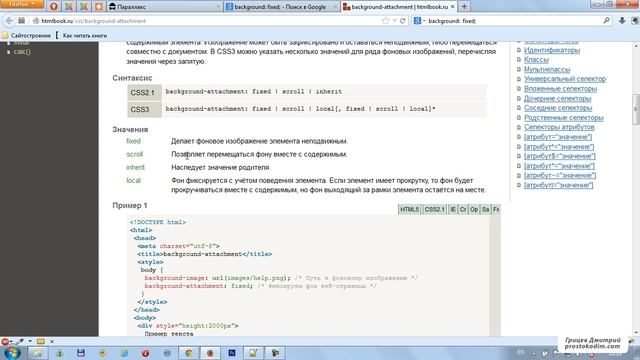Select the local value name

[133, 180]
